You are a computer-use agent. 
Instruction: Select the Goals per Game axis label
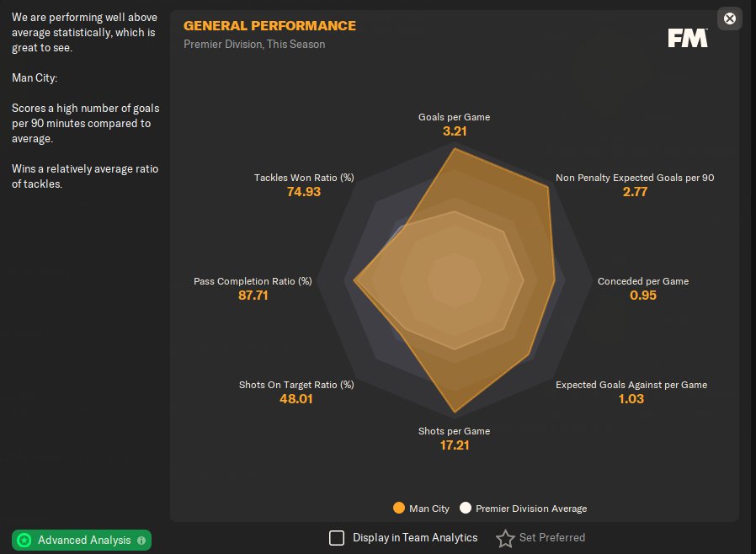pos(454,117)
